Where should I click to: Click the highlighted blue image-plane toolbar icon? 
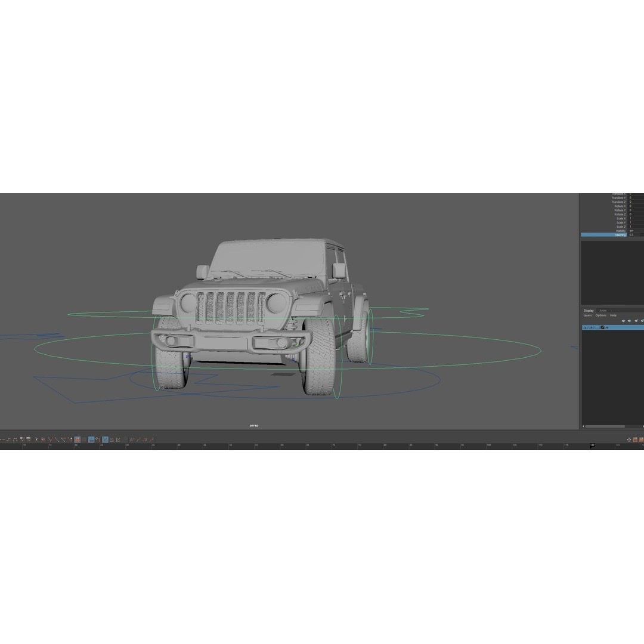click(91, 439)
